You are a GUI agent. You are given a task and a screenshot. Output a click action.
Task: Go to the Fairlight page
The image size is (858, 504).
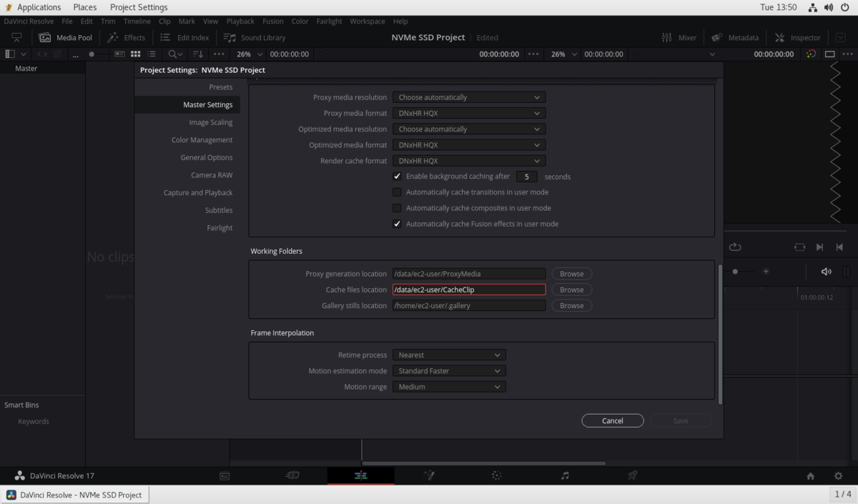(x=565, y=475)
